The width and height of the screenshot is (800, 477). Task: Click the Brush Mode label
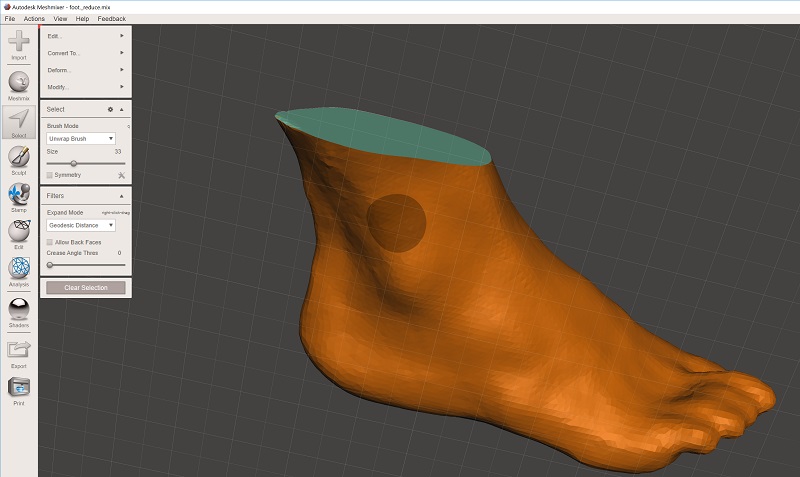coord(63,126)
